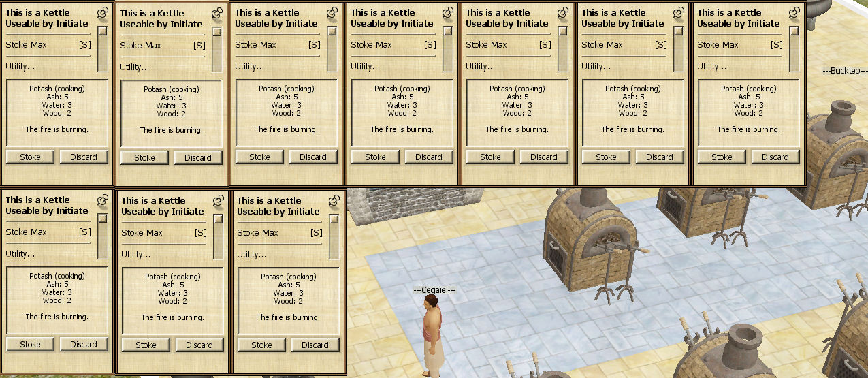868x378 pixels.
Task: Stoke the fourth top-row kettle
Action: 375,157
